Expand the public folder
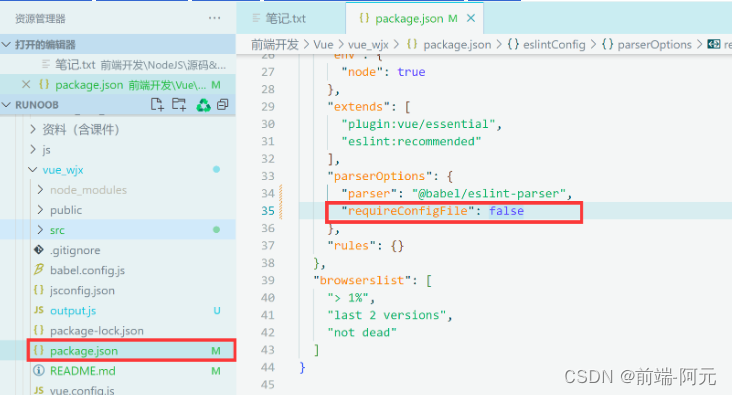The height and width of the screenshot is (395, 732). point(40,210)
